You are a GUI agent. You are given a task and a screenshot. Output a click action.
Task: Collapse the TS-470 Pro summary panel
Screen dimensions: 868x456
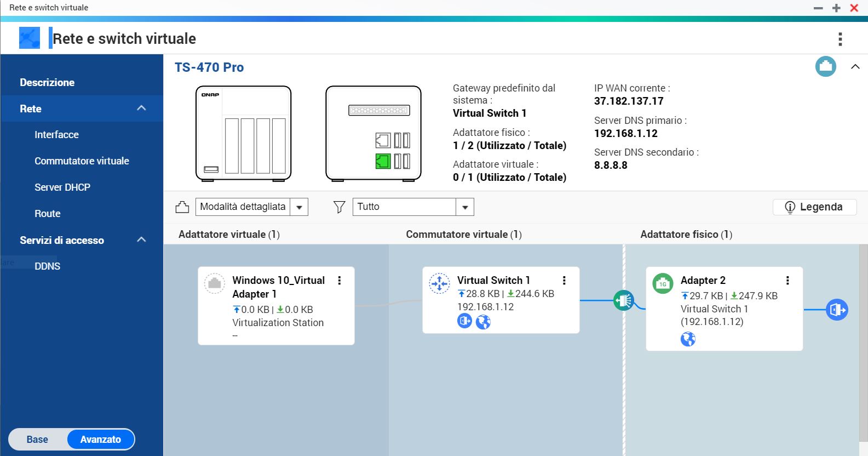(x=855, y=67)
